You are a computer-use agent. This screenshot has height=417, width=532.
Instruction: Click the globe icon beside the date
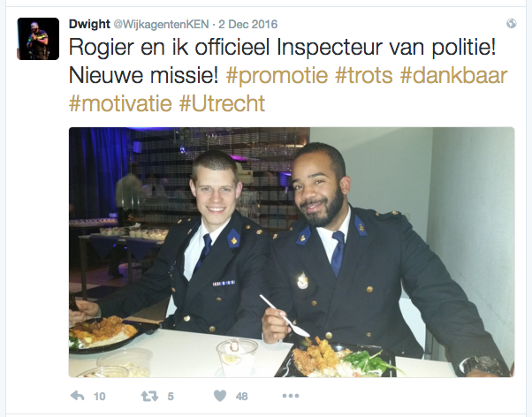[512, 23]
